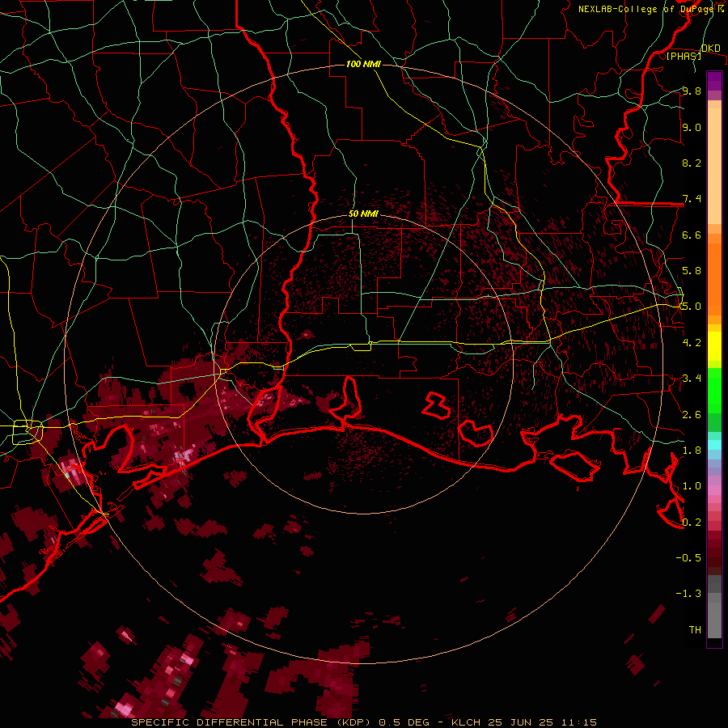Click the 6.6 legend value
The width and height of the screenshot is (728, 728).
tap(692, 235)
